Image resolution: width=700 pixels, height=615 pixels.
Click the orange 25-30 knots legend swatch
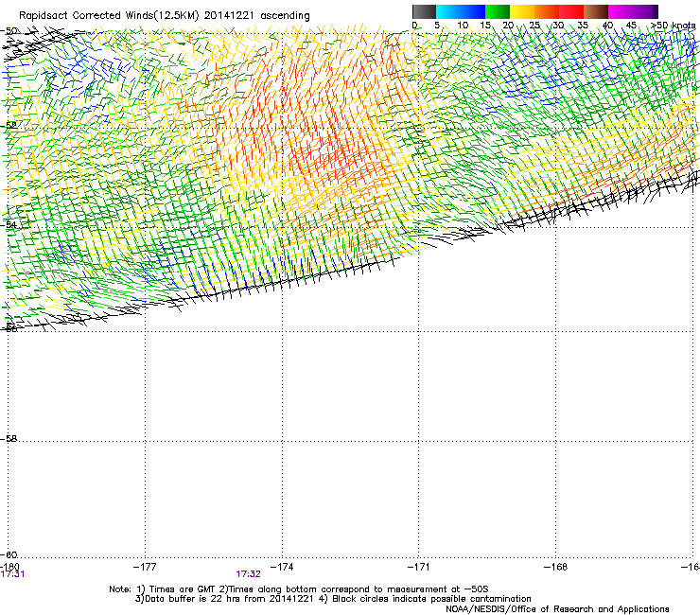[547, 11]
